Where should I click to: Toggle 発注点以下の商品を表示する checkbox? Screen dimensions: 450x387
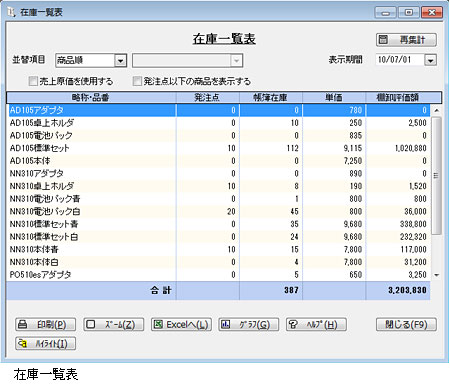[x=137, y=81]
